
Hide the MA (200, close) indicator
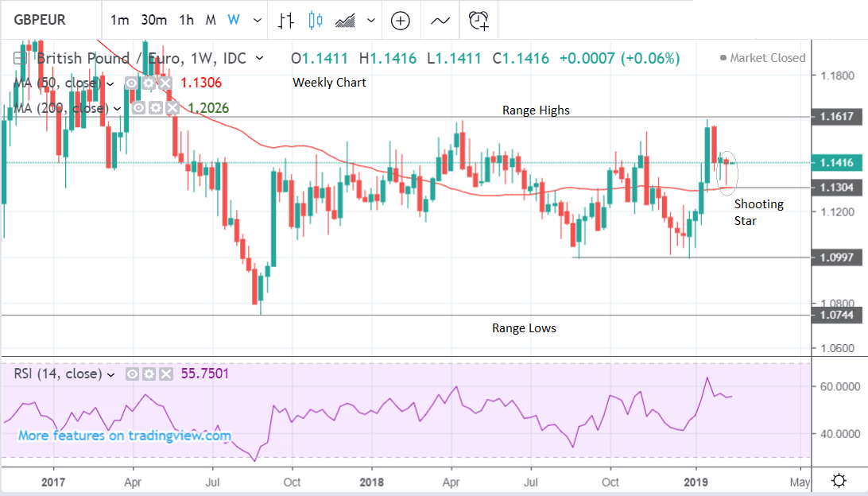click(138, 108)
